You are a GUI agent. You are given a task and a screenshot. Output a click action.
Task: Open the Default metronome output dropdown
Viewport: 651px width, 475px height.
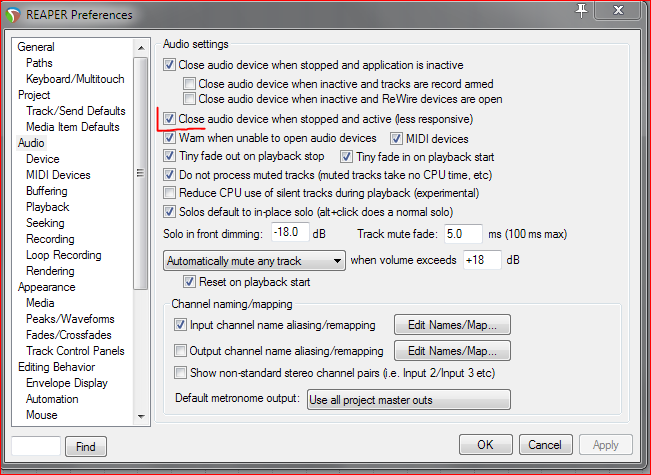[x=409, y=399]
